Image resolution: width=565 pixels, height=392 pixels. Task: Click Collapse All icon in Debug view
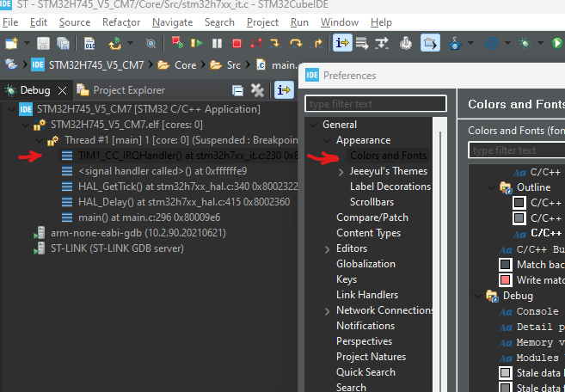click(x=238, y=90)
